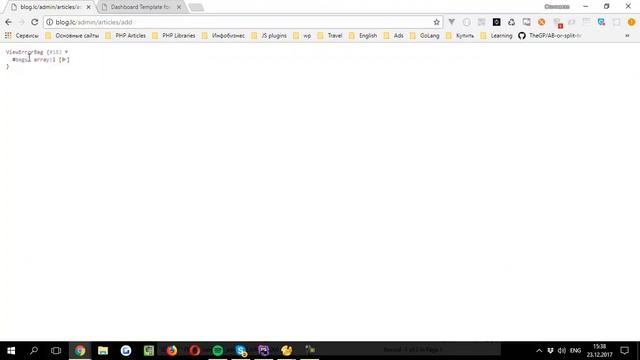
Task: Switch the ENG input language
Action: coord(576,350)
